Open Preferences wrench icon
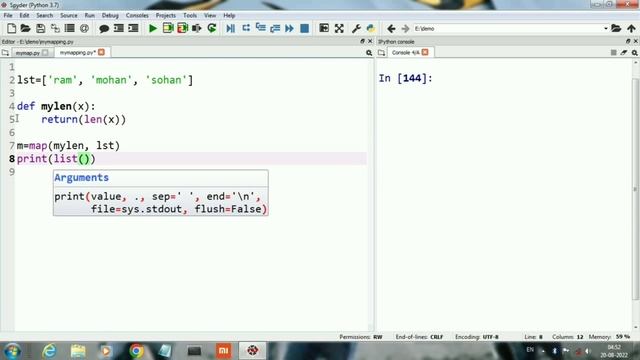The height and width of the screenshot is (360, 640). coord(356,28)
